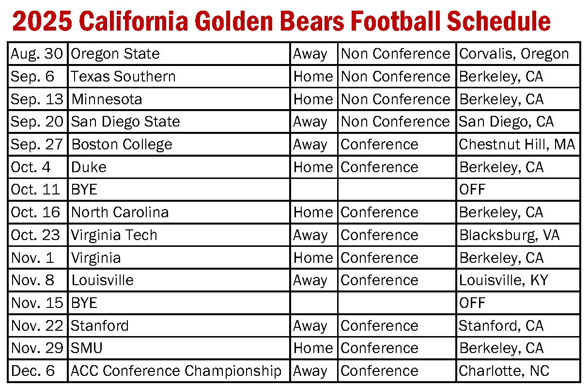Select the Nov. 15 date cell
Image resolution: width=588 pixels, height=387 pixels.
[38, 303]
